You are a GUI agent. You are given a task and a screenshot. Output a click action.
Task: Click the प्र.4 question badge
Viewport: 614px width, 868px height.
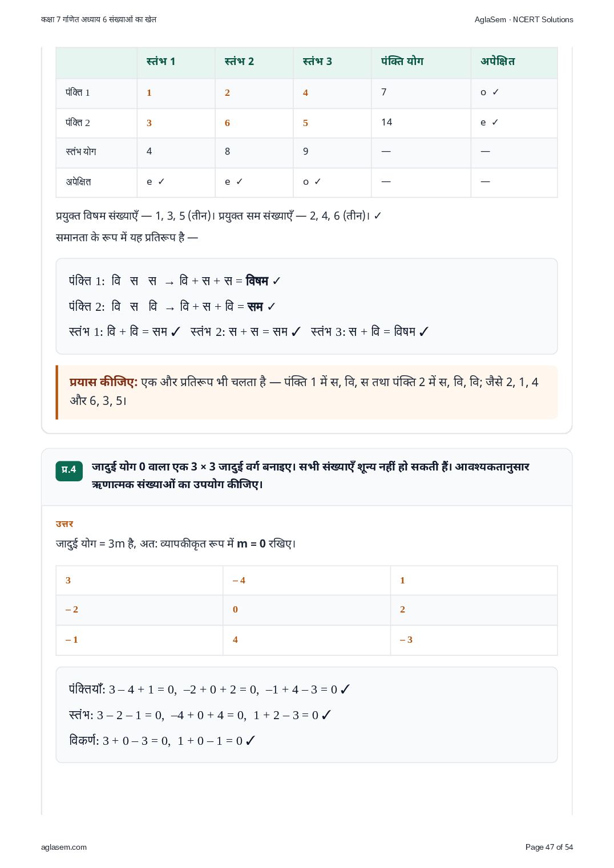pyautogui.click(x=69, y=470)
